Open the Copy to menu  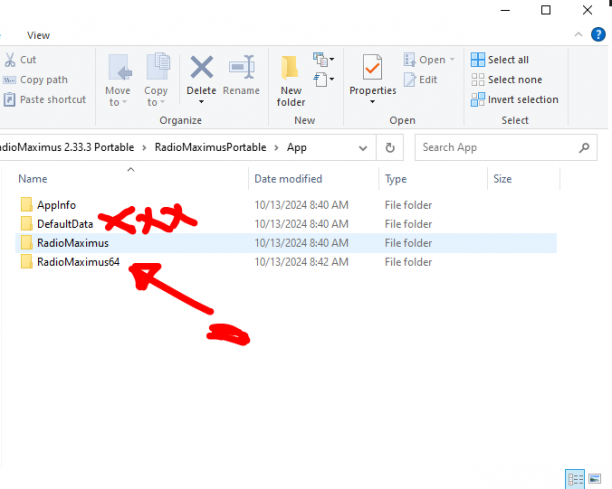[x=156, y=80]
